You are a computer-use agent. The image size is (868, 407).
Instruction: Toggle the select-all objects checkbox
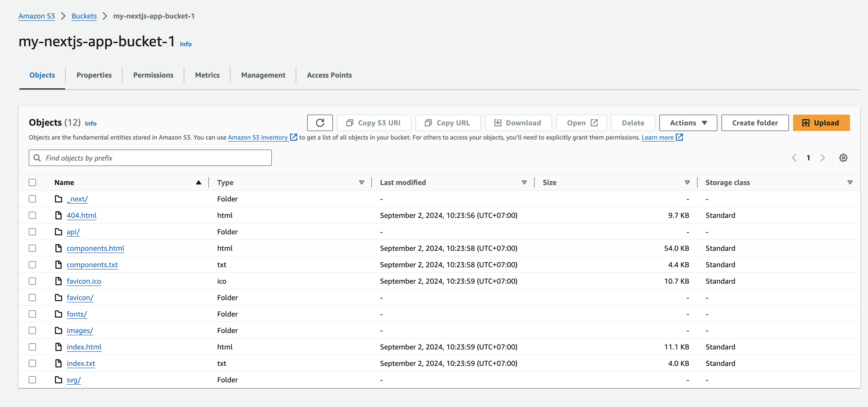(x=32, y=182)
